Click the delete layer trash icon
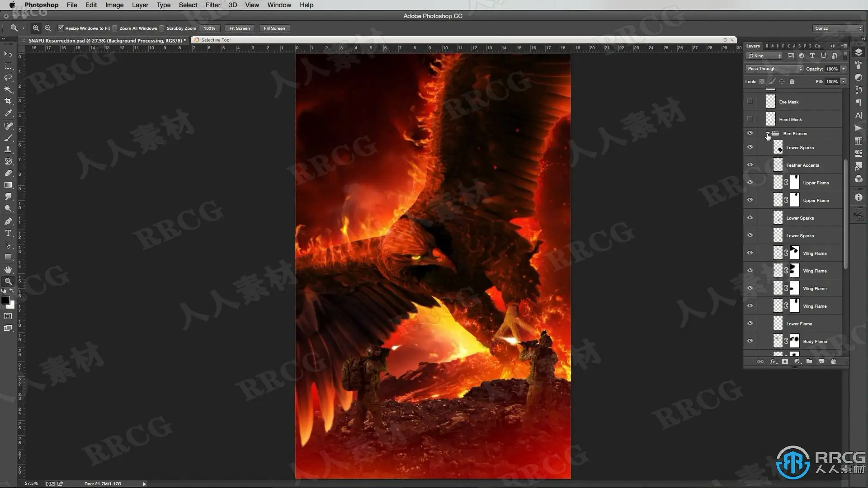The width and height of the screenshot is (868, 488). 833,361
